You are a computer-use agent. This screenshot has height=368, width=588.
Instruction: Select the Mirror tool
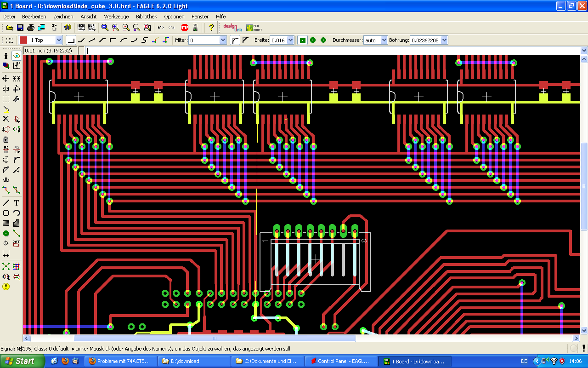[6, 89]
